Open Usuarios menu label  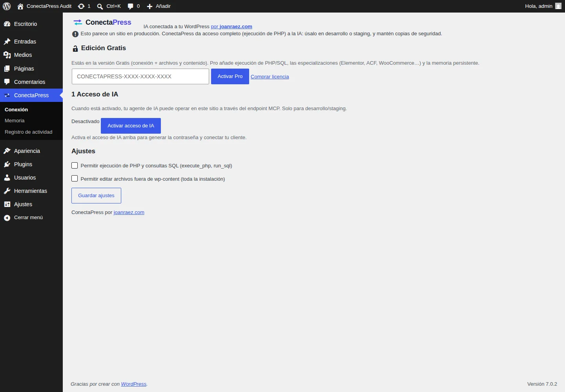pos(25,178)
